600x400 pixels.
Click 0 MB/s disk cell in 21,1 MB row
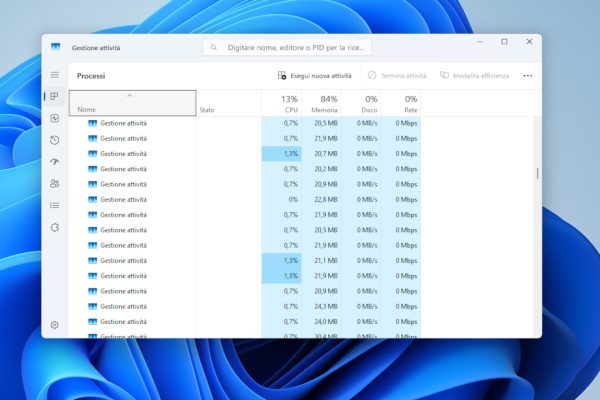click(x=361, y=261)
